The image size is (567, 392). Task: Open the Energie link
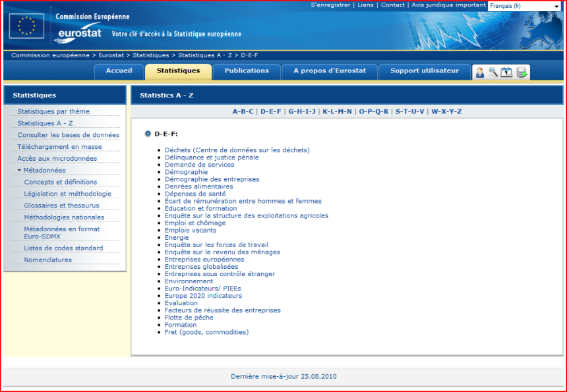tap(177, 237)
